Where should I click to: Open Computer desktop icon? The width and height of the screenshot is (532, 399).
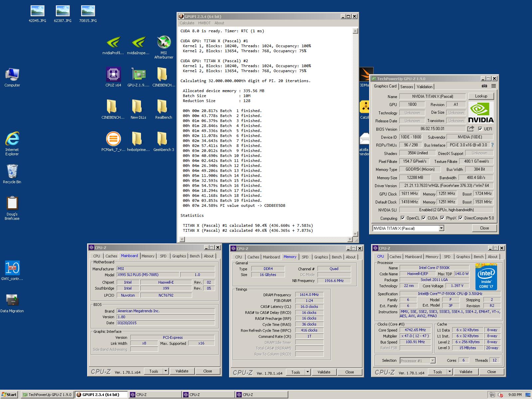12,77
